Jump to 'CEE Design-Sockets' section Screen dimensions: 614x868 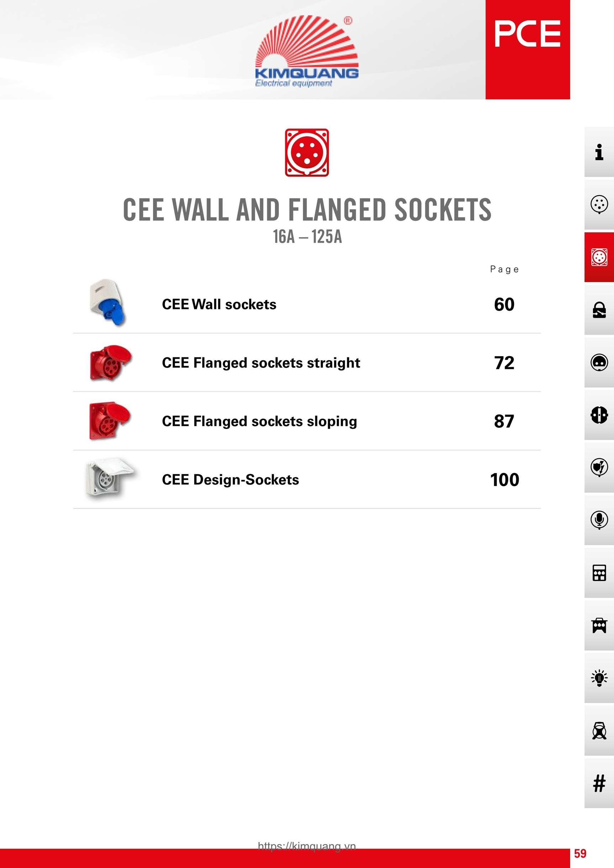[230, 480]
